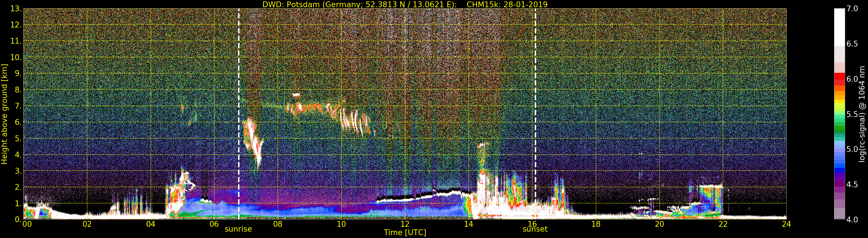
Task: Click the height axis tick '12.'
Action: coord(16,25)
